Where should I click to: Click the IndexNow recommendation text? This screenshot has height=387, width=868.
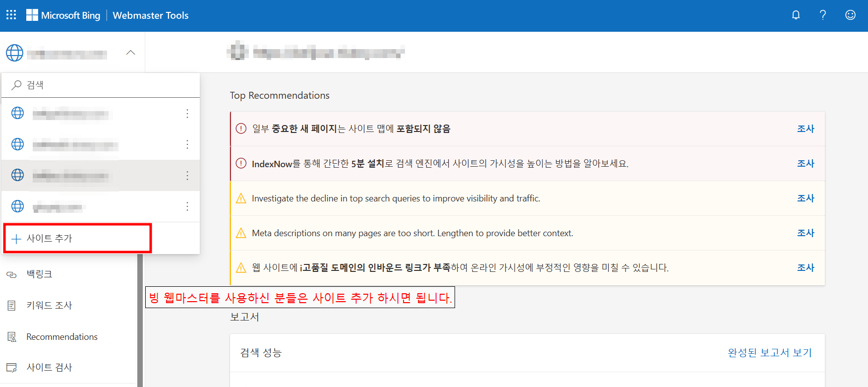pyautogui.click(x=440, y=163)
